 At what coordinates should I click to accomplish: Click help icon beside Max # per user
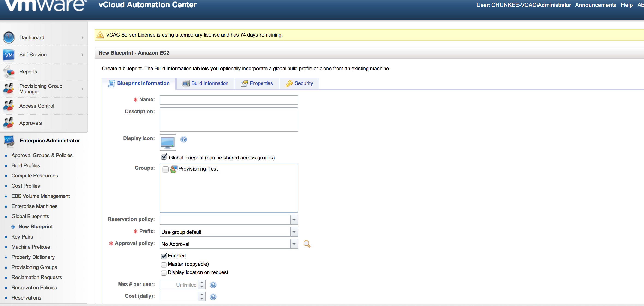213,285
